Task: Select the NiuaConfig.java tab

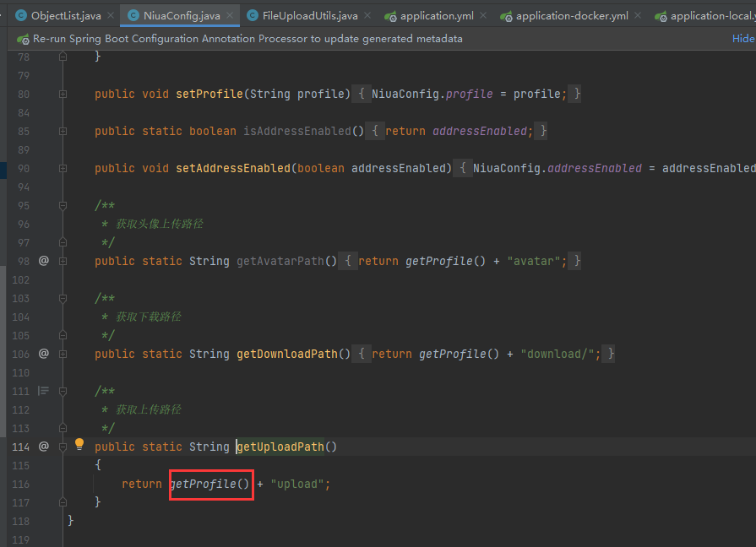Action: 182,16
